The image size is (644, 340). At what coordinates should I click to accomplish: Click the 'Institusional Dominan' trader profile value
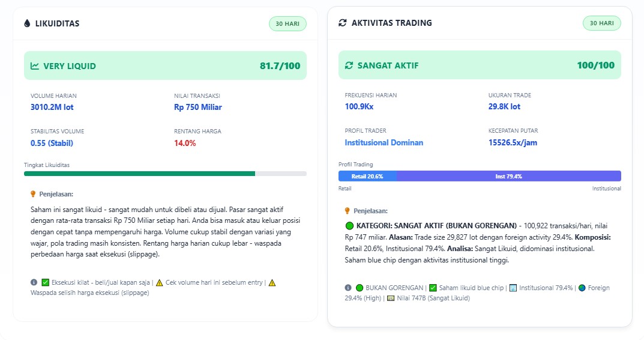point(384,142)
